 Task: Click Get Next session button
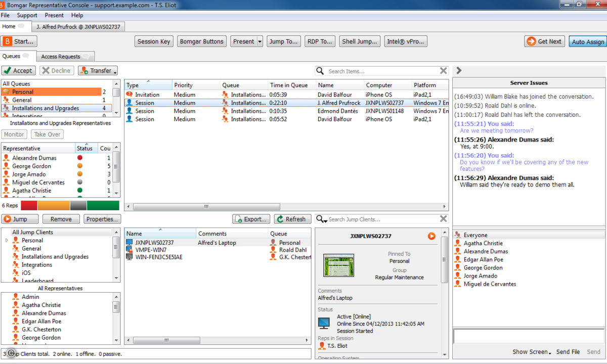545,41
